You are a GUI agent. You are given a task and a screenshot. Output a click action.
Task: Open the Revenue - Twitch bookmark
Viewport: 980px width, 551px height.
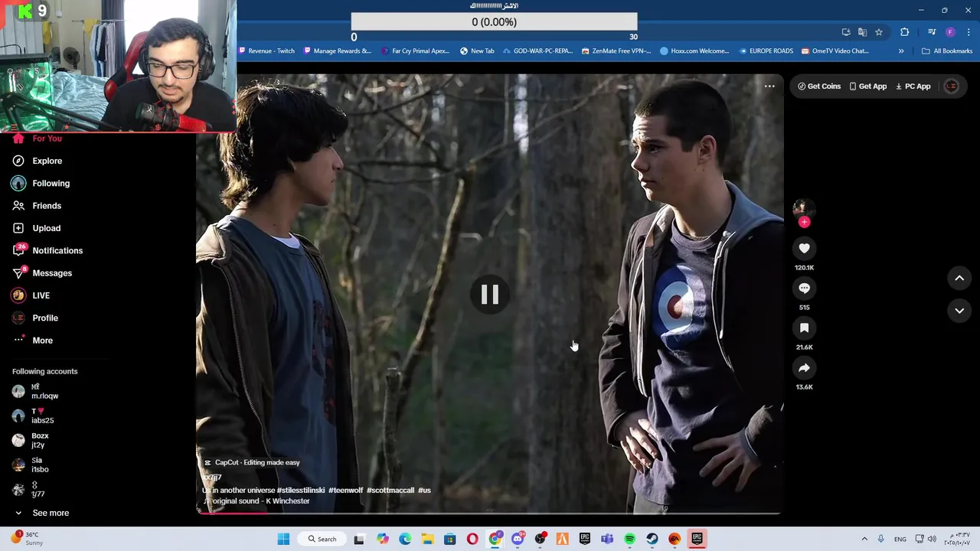(266, 51)
